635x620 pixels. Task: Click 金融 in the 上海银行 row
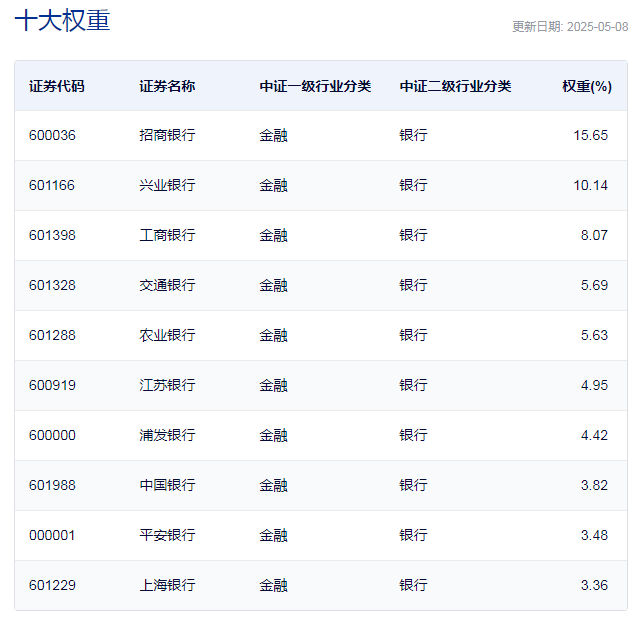point(273,585)
